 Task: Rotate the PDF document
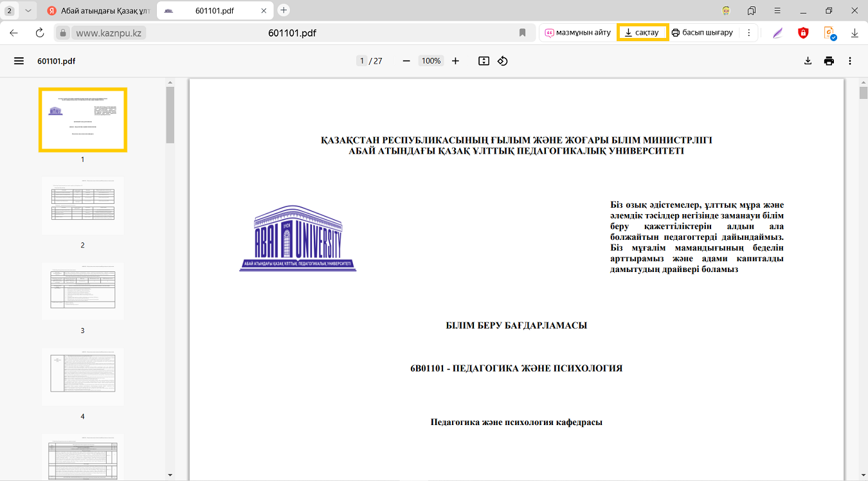point(503,61)
